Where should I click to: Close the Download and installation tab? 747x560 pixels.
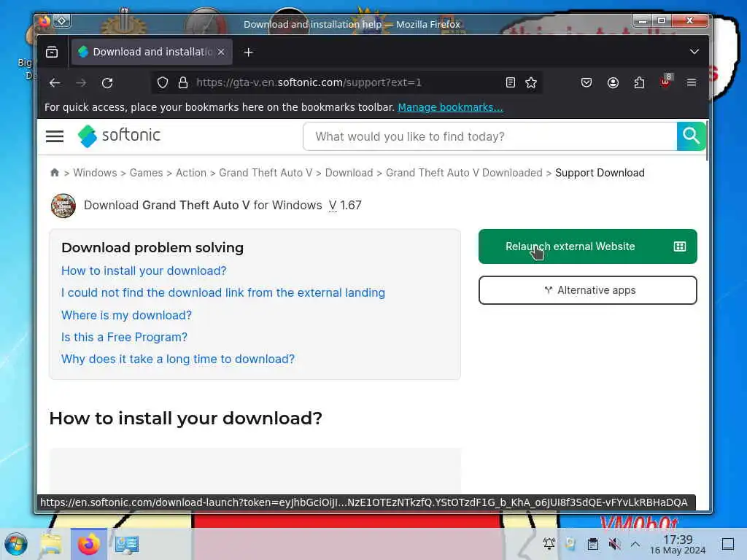pos(221,52)
